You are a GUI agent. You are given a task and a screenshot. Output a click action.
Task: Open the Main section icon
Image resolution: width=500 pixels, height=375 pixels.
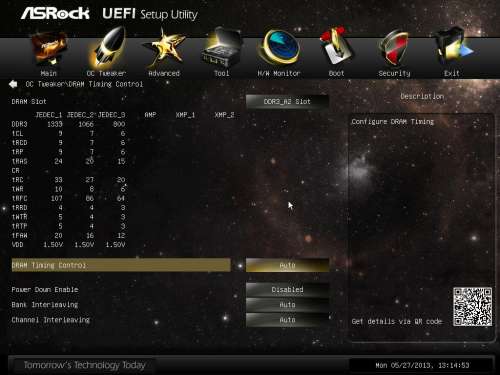point(49,49)
